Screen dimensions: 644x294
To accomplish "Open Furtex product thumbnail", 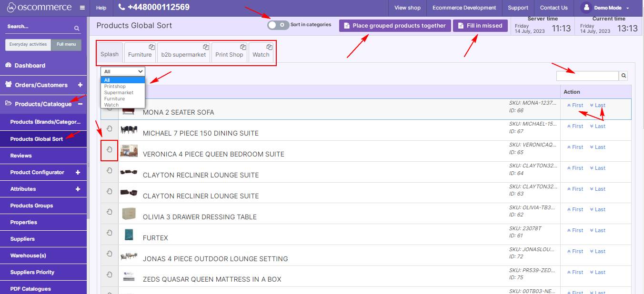I will click(129, 235).
